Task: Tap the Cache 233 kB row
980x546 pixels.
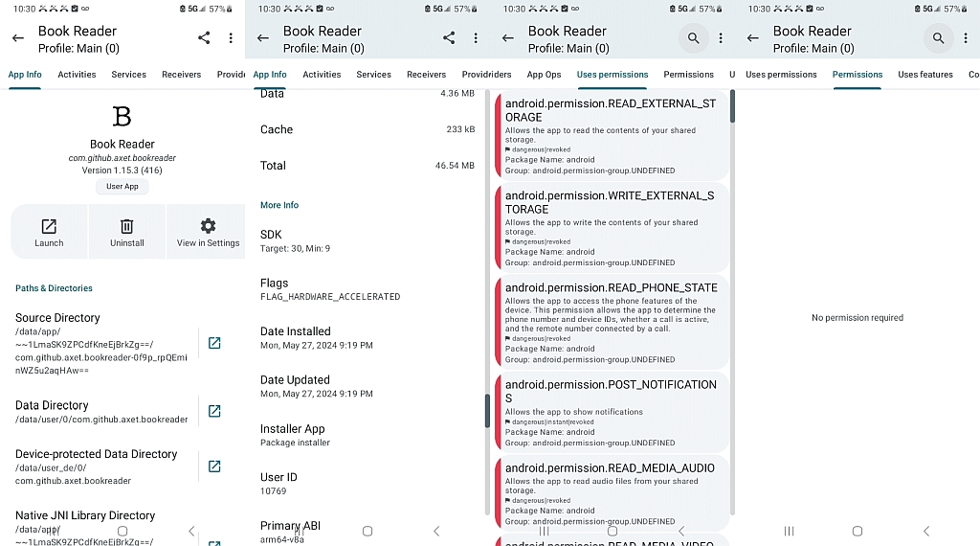Action: point(367,129)
